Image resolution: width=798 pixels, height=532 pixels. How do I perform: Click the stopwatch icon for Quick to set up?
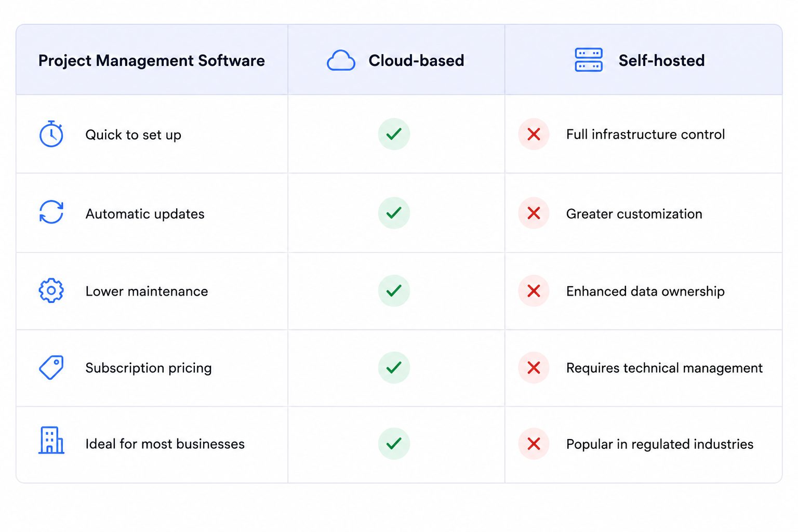click(51, 134)
